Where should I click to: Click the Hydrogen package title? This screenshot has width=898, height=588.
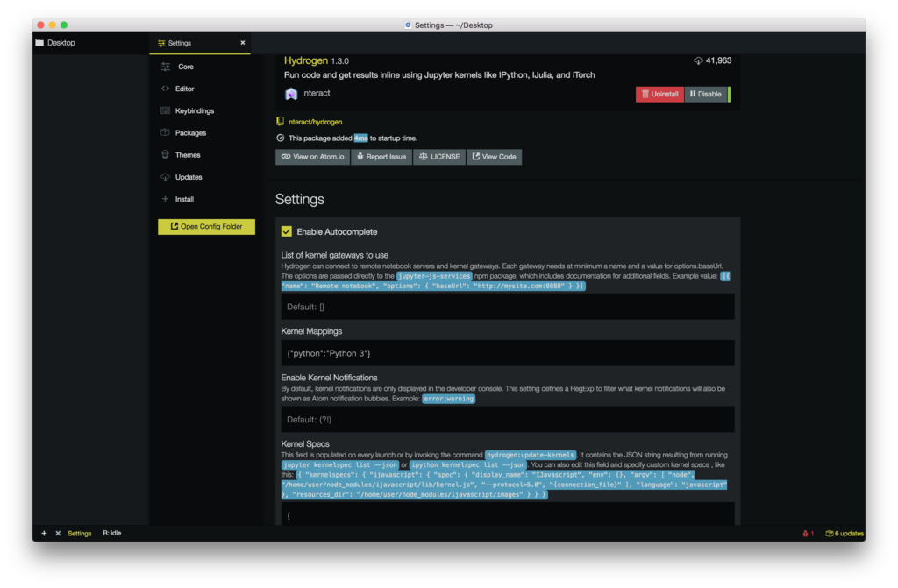tap(306, 60)
